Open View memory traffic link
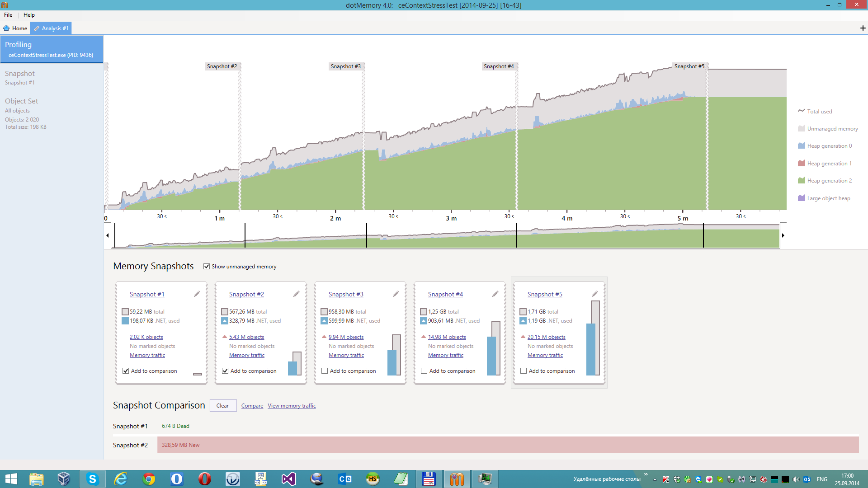Image resolution: width=868 pixels, height=488 pixels. (292, 406)
